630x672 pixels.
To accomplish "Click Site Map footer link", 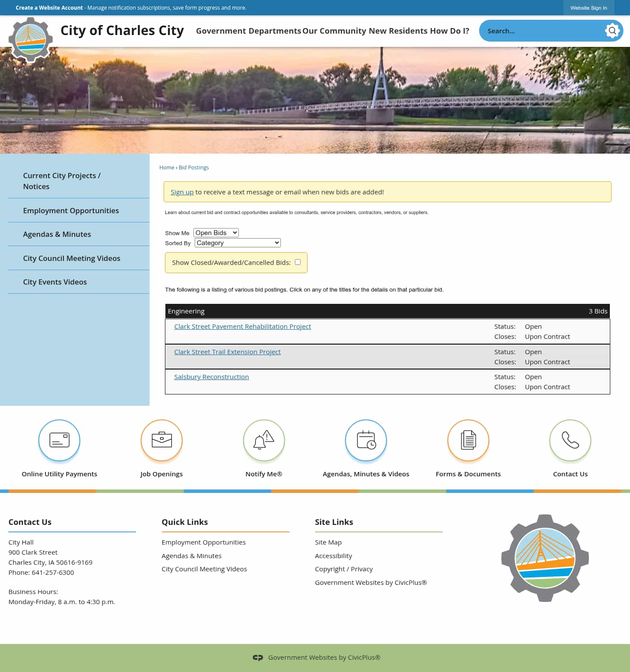I will [x=328, y=542].
